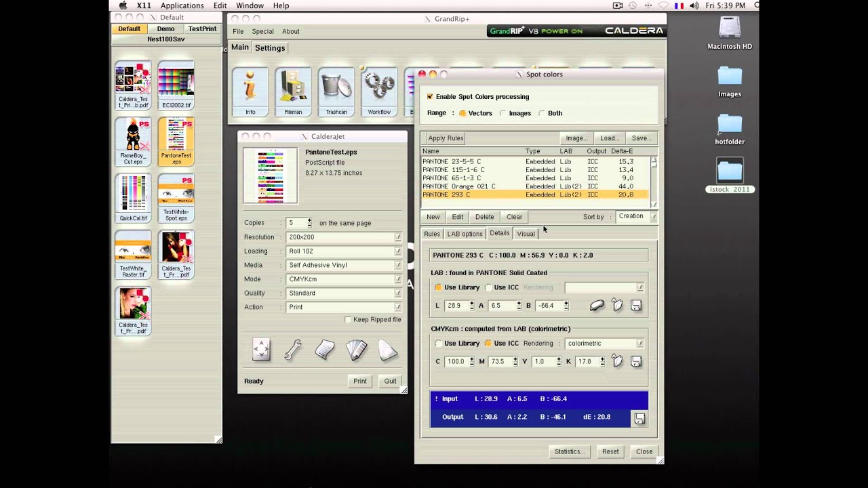Save LAB values with floppy icon
The height and width of the screenshot is (488, 868).
tap(636, 306)
